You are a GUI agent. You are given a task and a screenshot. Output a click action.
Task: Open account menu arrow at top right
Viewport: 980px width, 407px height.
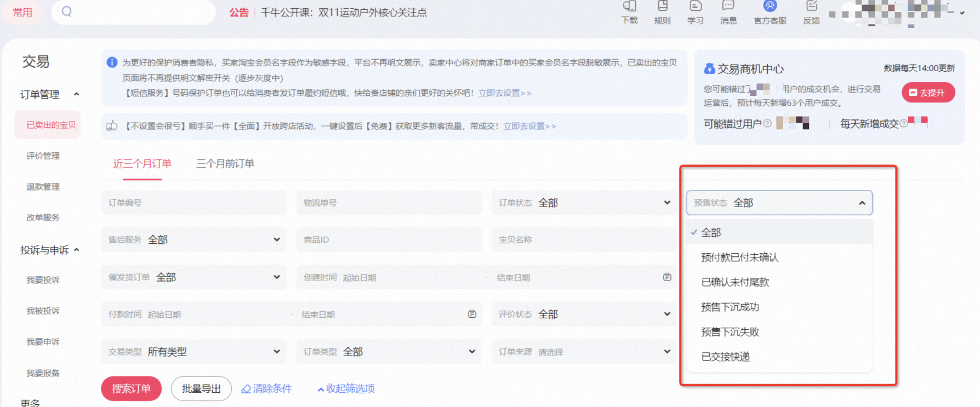pos(962,13)
